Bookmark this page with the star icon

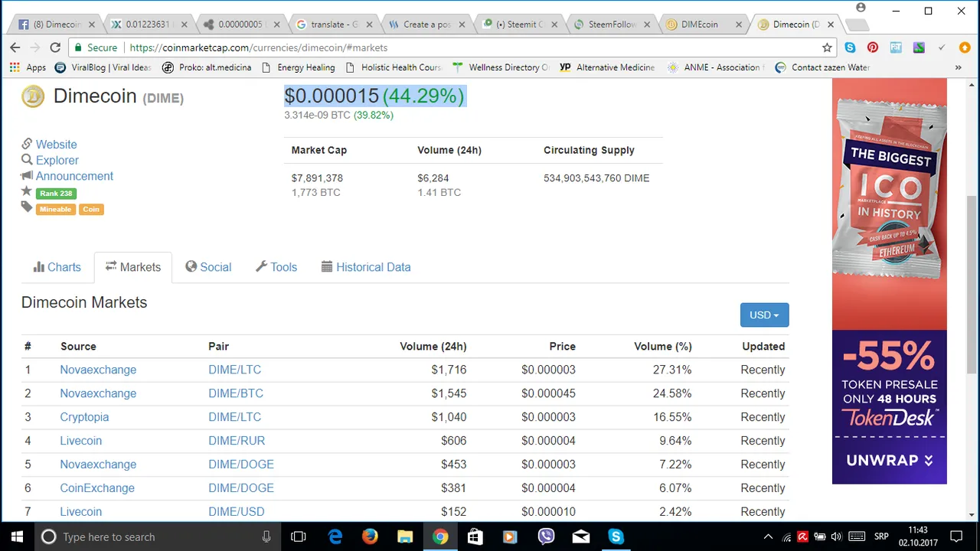(x=827, y=47)
